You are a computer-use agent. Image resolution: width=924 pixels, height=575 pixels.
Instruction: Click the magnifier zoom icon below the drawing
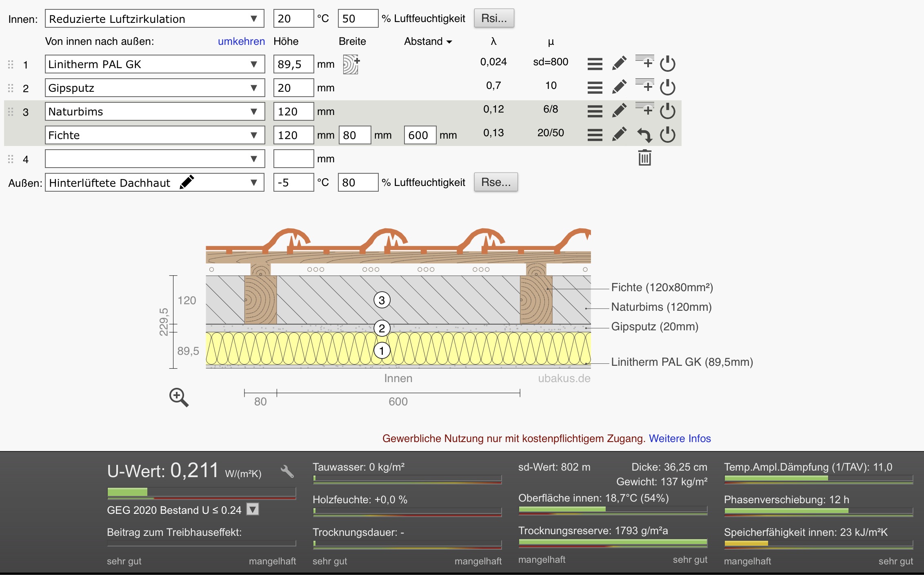click(179, 397)
